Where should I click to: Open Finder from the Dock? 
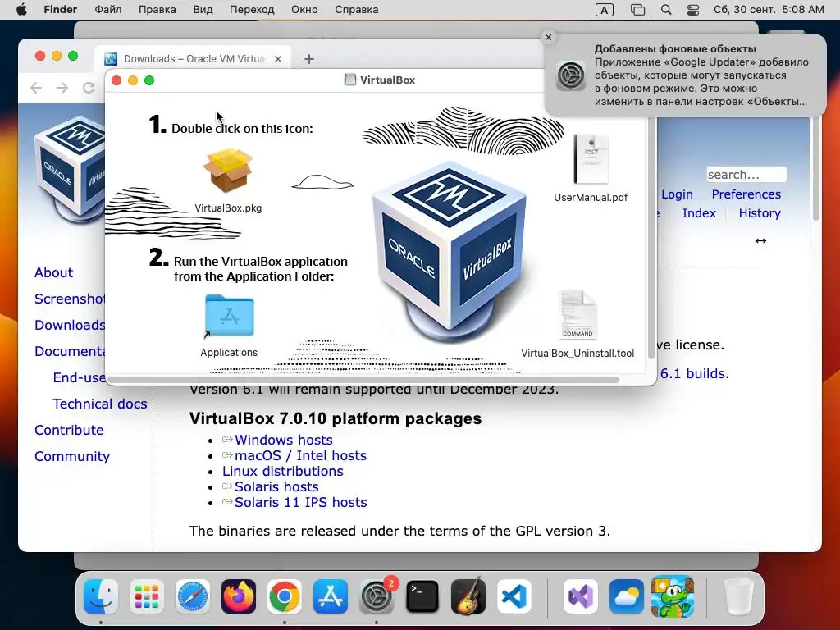101,596
